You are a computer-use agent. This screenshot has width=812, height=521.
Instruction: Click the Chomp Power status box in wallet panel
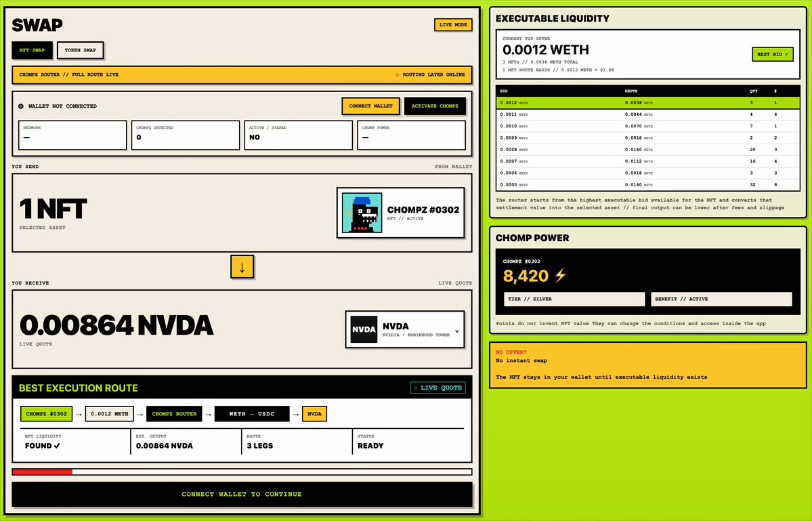pyautogui.click(x=411, y=136)
